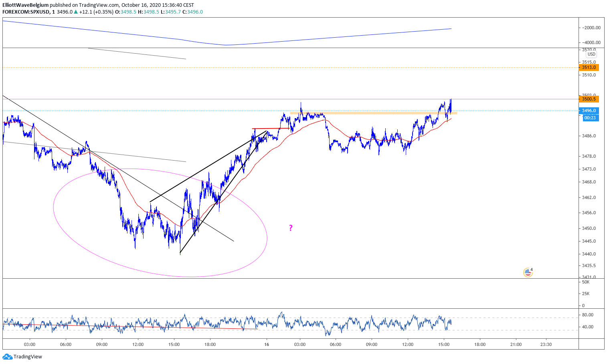The height and width of the screenshot is (364, 607).
Task: Select the short red horizontal resistance line
Action: click(271, 129)
